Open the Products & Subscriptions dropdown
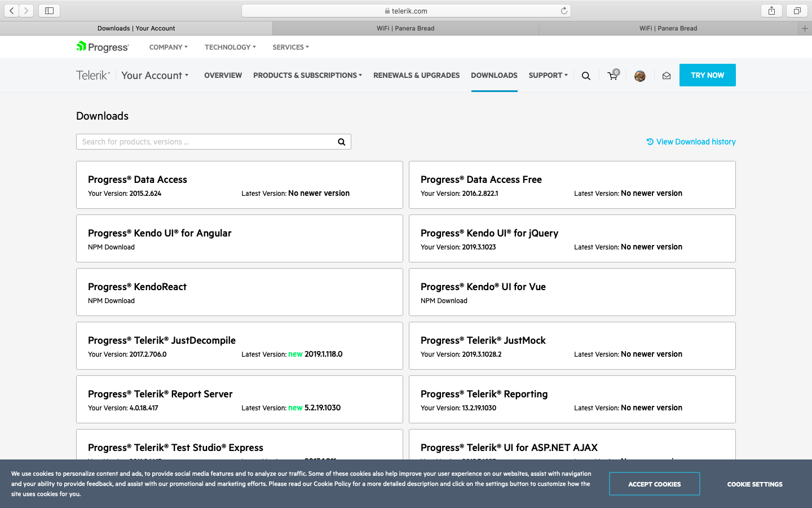Viewport: 812px width, 508px height. point(307,76)
